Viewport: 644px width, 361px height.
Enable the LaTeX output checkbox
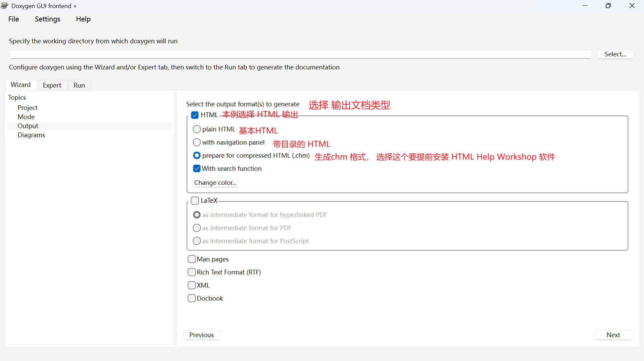coord(195,201)
